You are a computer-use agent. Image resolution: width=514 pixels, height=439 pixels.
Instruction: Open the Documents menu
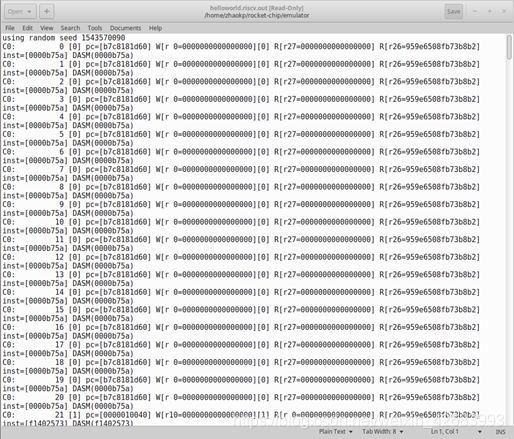(x=125, y=28)
